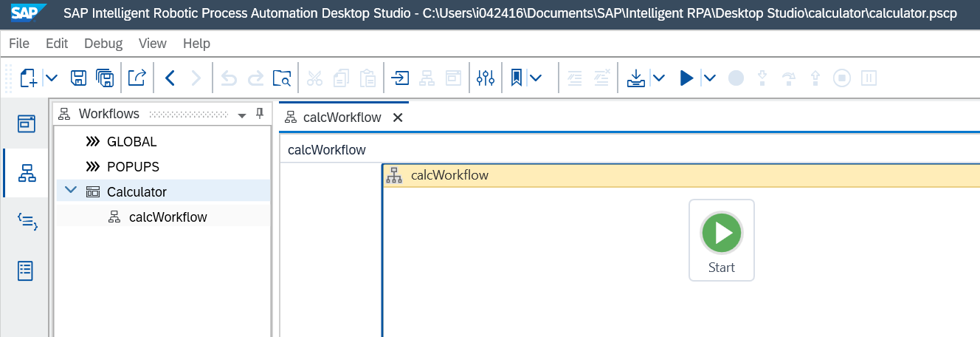This screenshot has width=980, height=337.
Task: Expand the Build dropdown arrow
Action: (x=659, y=78)
